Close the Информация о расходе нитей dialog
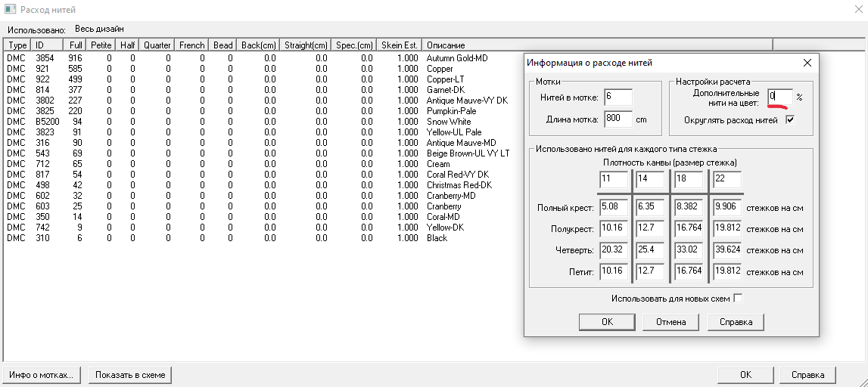The image size is (868, 387). coord(807,63)
